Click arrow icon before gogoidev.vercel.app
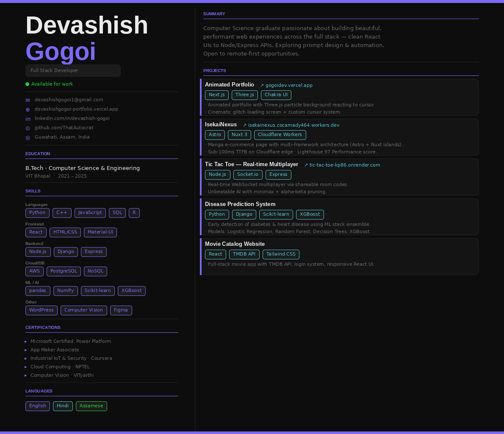The image size is (504, 434). coord(262,85)
